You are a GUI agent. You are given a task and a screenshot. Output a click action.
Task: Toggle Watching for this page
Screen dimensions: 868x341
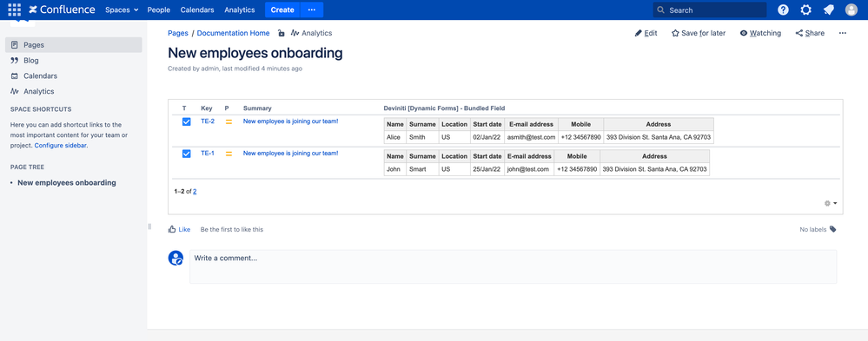pyautogui.click(x=760, y=33)
